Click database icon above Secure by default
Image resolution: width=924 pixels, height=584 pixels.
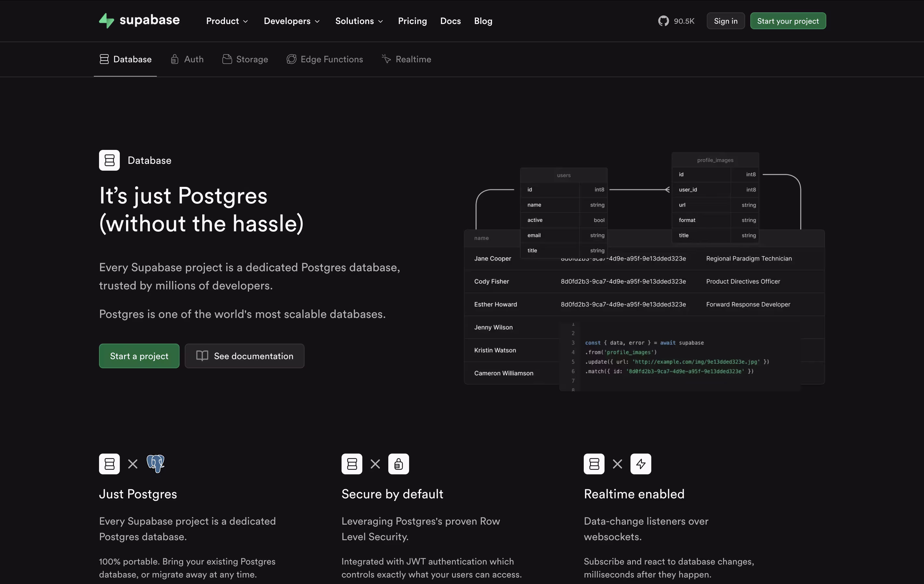point(352,464)
